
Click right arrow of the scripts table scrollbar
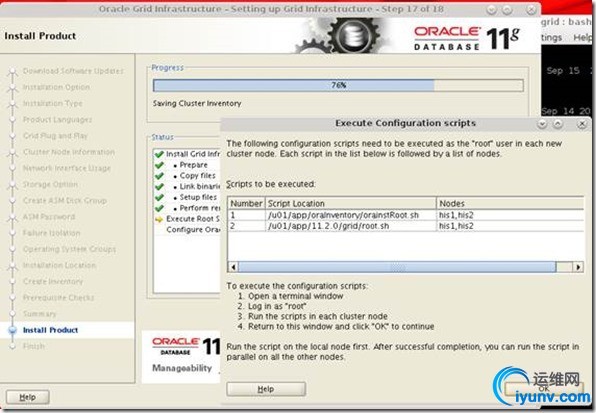click(x=578, y=267)
